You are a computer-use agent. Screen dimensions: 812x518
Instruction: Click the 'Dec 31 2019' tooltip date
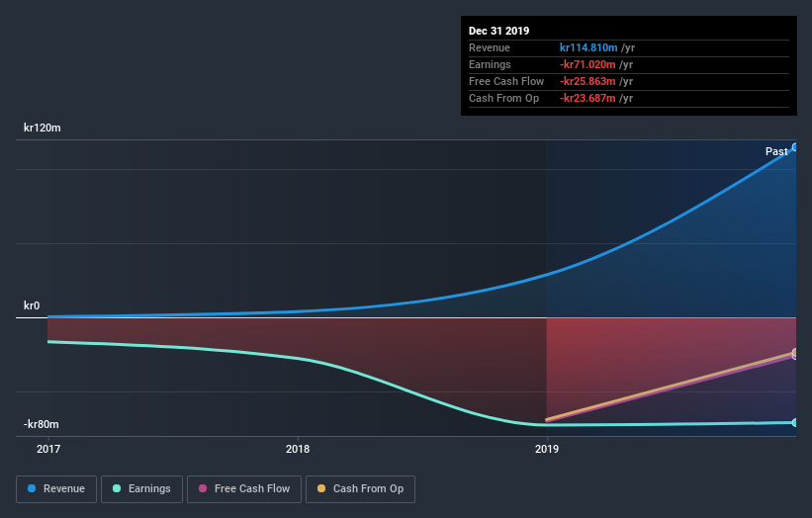coord(498,31)
